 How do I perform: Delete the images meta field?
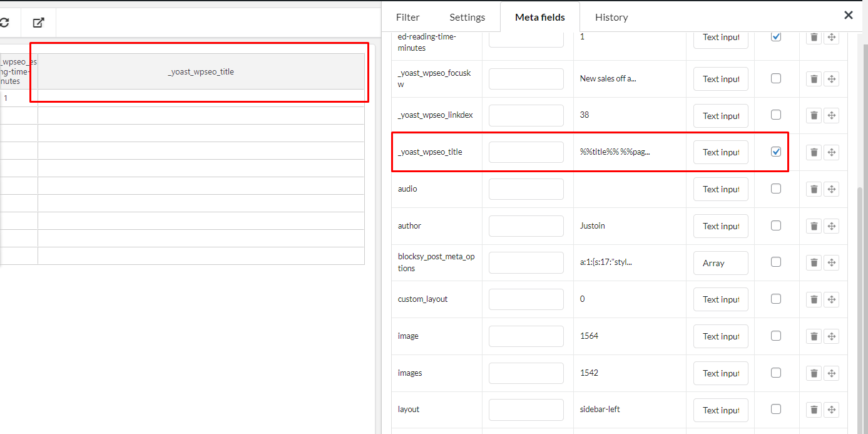(814, 373)
